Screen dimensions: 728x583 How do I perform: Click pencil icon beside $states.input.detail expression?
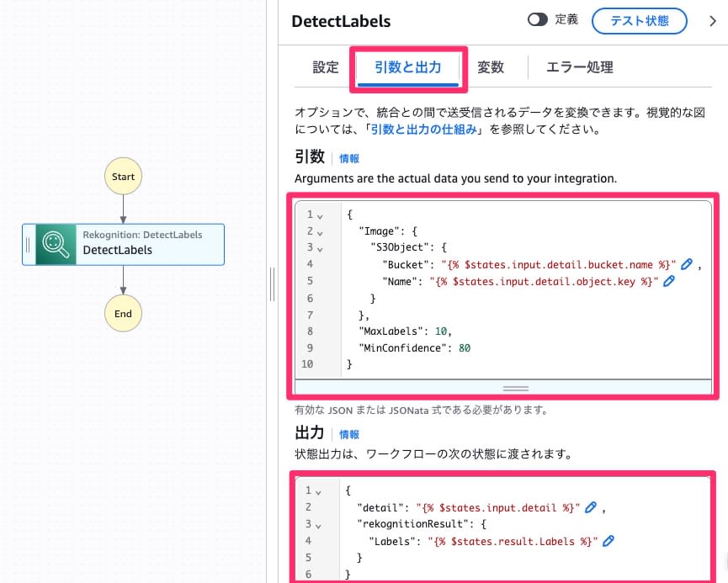click(591, 507)
